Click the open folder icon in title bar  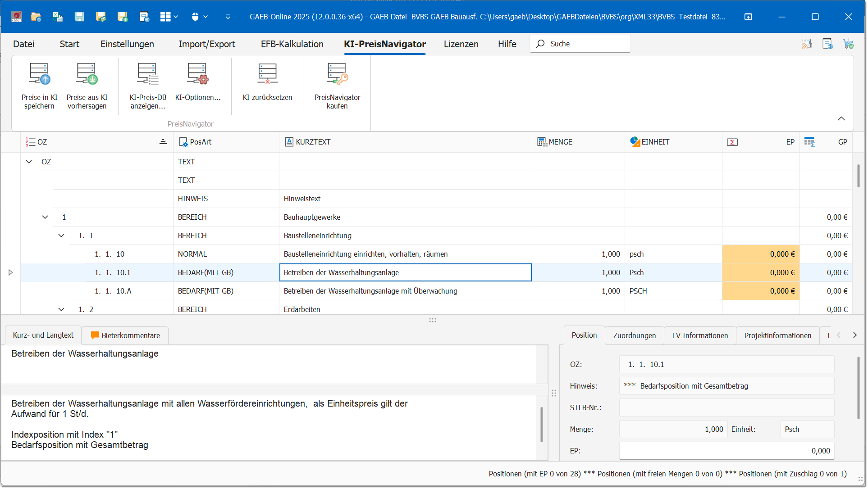pyautogui.click(x=36, y=17)
